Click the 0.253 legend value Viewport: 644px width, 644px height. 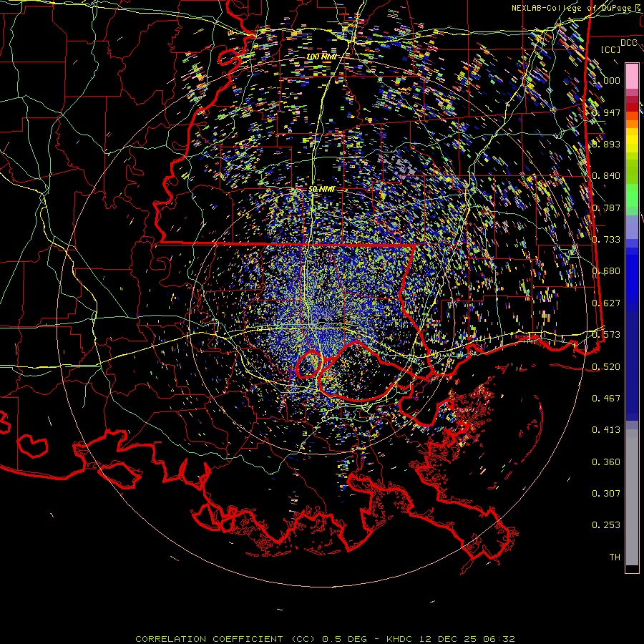pos(606,525)
